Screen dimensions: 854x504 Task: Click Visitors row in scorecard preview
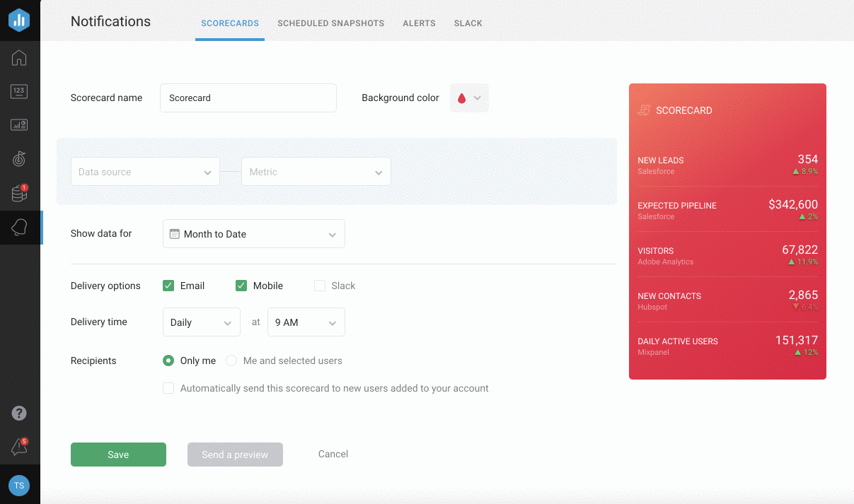(727, 254)
